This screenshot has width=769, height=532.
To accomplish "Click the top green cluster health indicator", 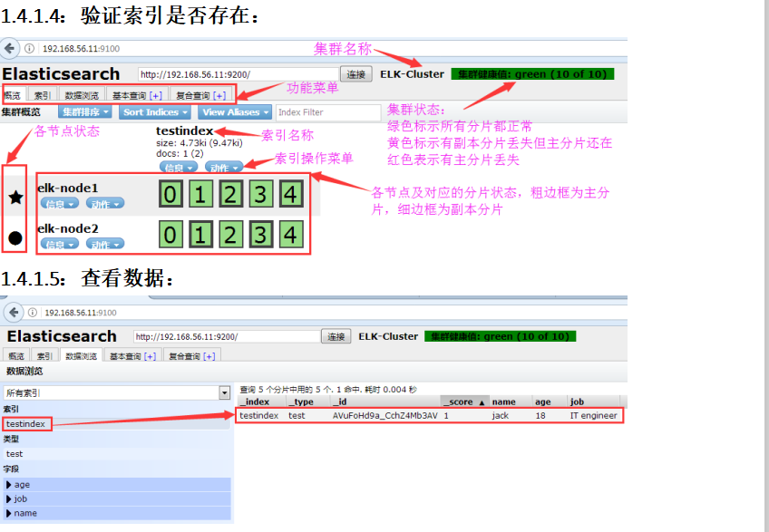I will coord(532,74).
